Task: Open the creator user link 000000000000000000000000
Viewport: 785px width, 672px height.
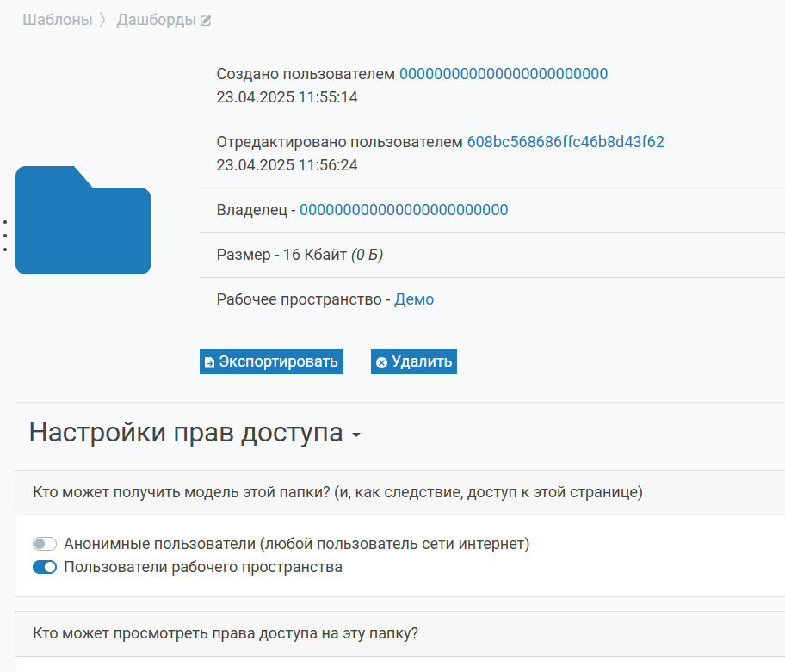Action: pos(504,73)
